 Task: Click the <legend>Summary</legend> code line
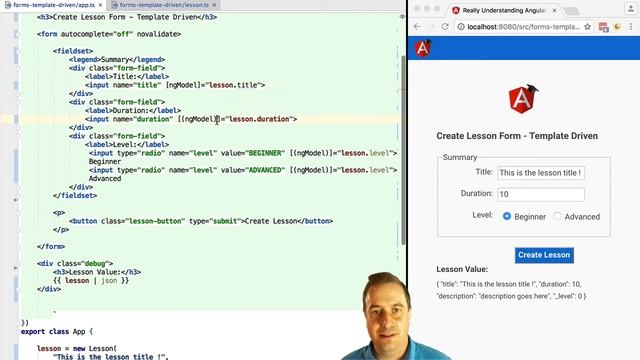tap(117, 60)
